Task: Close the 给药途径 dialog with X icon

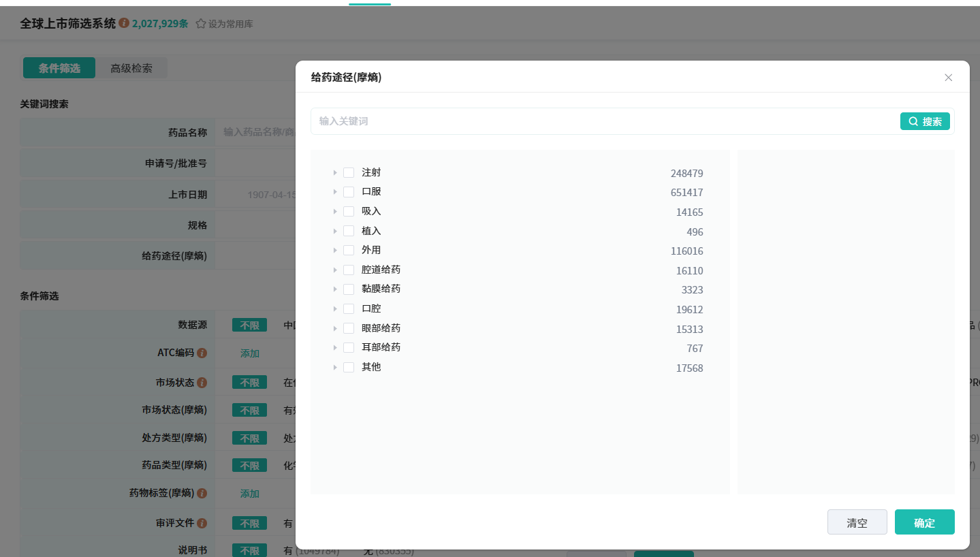Action: [948, 78]
